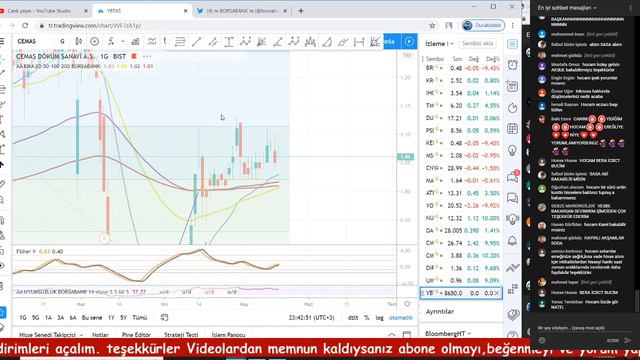Select the Elliott wave drawing tool

pos(294,42)
